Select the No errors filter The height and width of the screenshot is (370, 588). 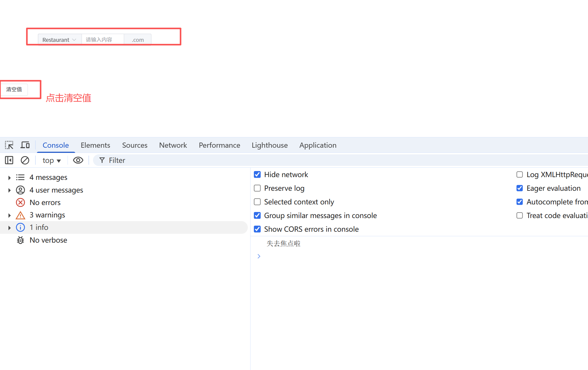[x=45, y=202]
